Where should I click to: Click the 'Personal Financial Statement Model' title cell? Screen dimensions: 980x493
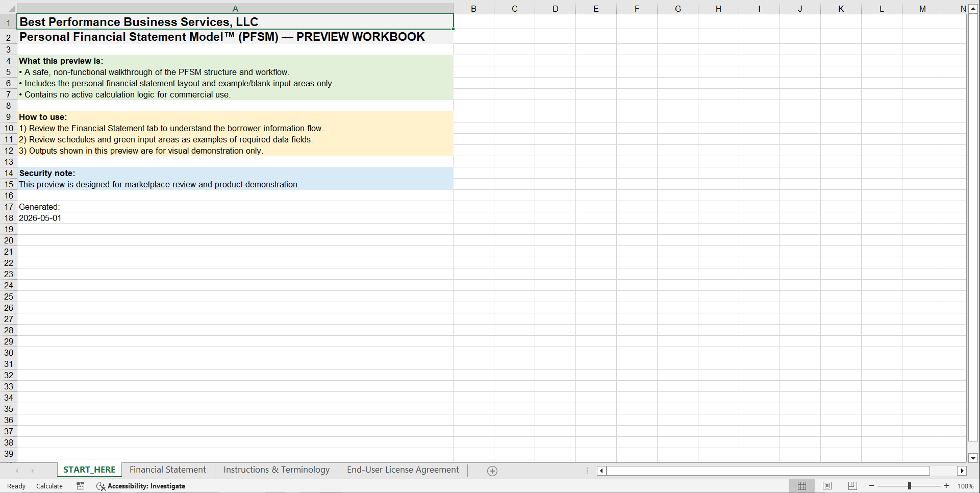(x=235, y=37)
